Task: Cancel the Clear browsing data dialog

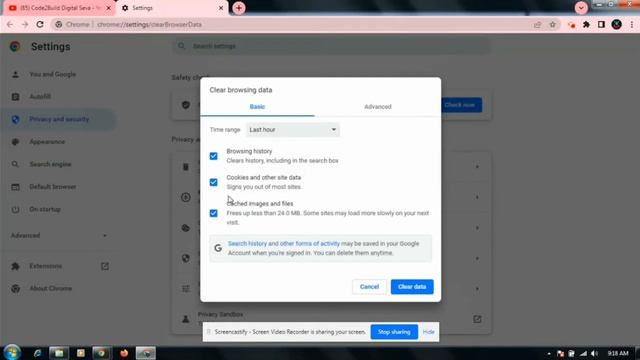Action: pyautogui.click(x=369, y=287)
